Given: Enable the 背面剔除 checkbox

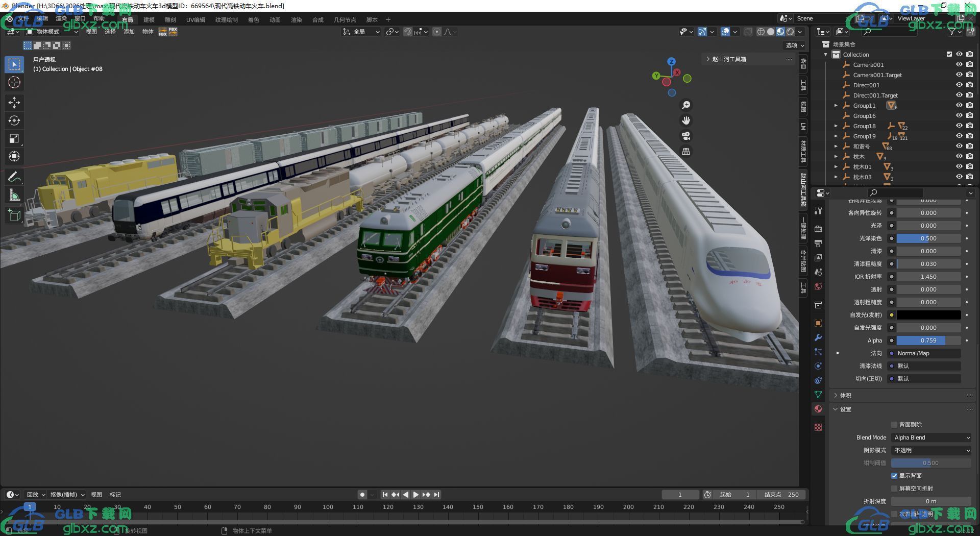Looking at the screenshot, I should (x=894, y=425).
